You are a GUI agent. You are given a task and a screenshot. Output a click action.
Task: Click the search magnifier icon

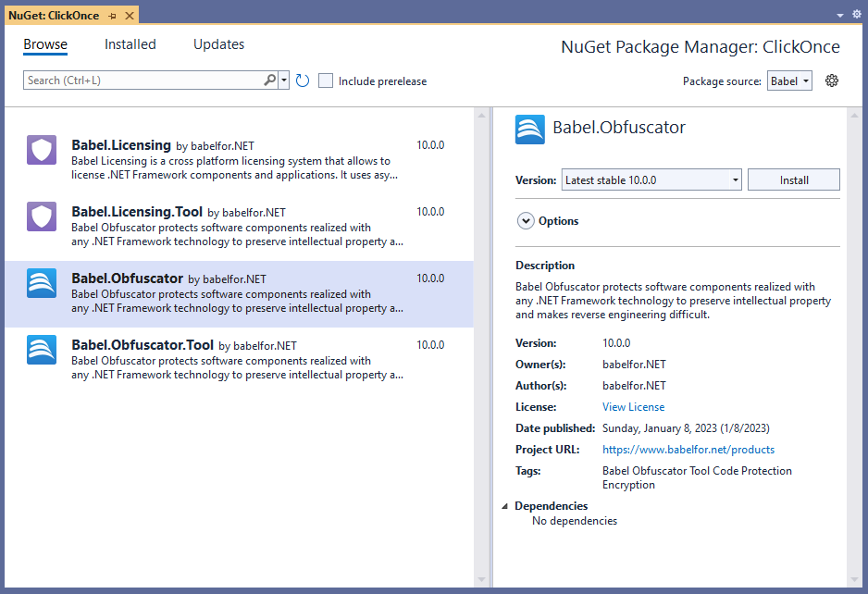tap(269, 80)
